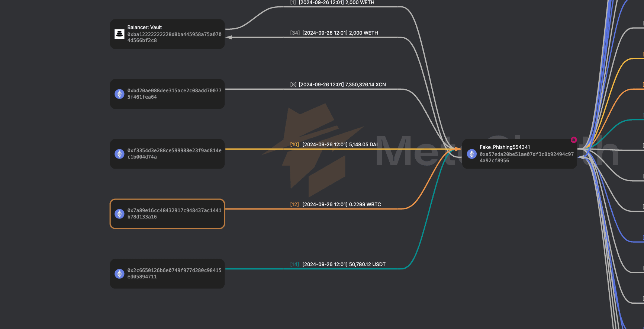Click address 0xbd20ae088dee315ace2c08add70077
The height and width of the screenshot is (329, 644).
174,94
